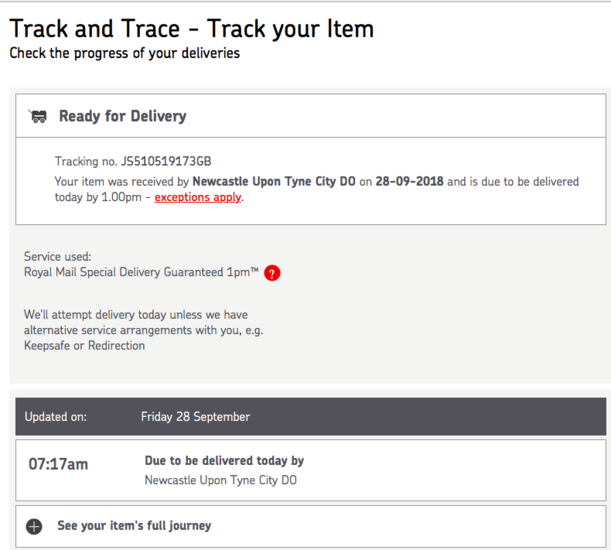Click Newcastle Upon Tyne City DO under 07:17am event
This screenshot has width=611, height=550.
click(221, 480)
